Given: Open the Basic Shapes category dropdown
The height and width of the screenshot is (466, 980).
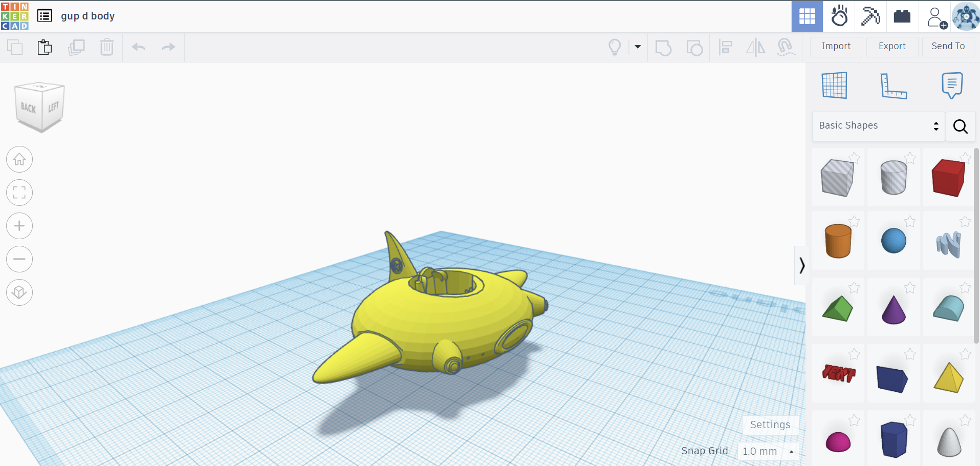Looking at the screenshot, I should 878,126.
